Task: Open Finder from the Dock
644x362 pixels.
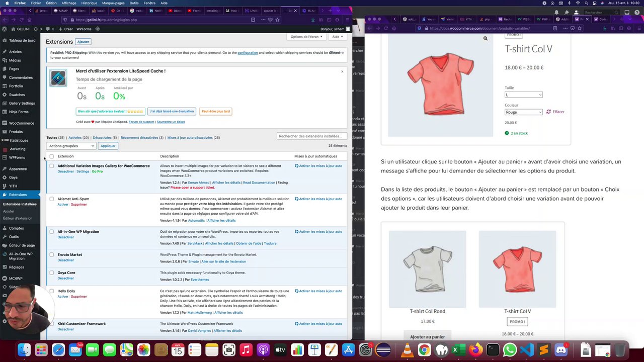Action: pos(24,350)
